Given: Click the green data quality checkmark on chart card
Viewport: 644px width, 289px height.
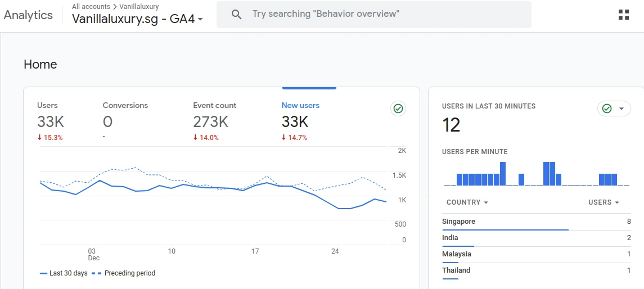Looking at the screenshot, I should pos(398,109).
